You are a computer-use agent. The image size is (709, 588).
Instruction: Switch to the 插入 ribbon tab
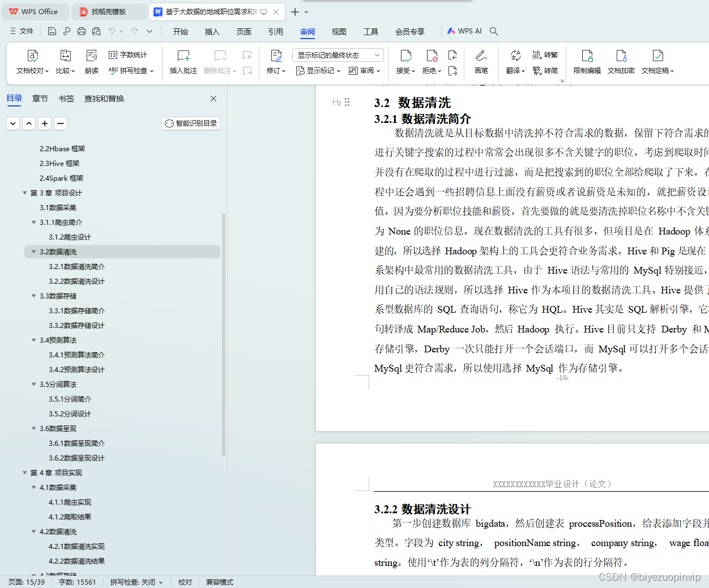click(212, 32)
